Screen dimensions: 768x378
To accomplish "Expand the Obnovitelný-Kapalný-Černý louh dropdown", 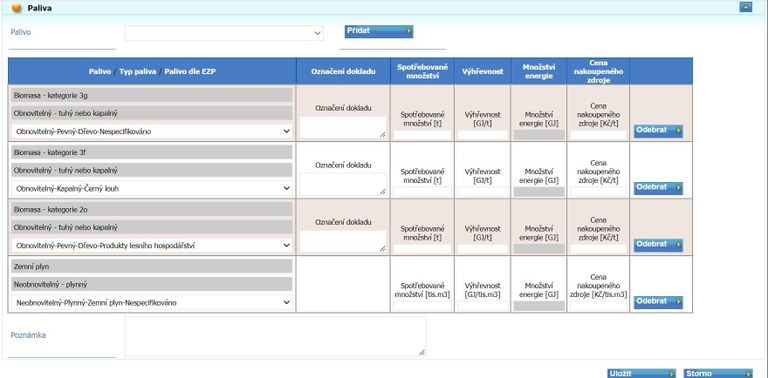I will click(152, 188).
